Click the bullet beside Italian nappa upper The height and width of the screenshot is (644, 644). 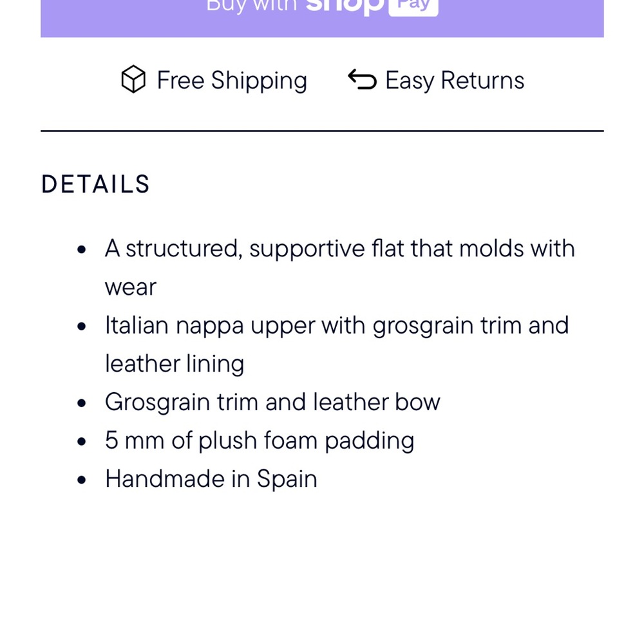point(81,326)
